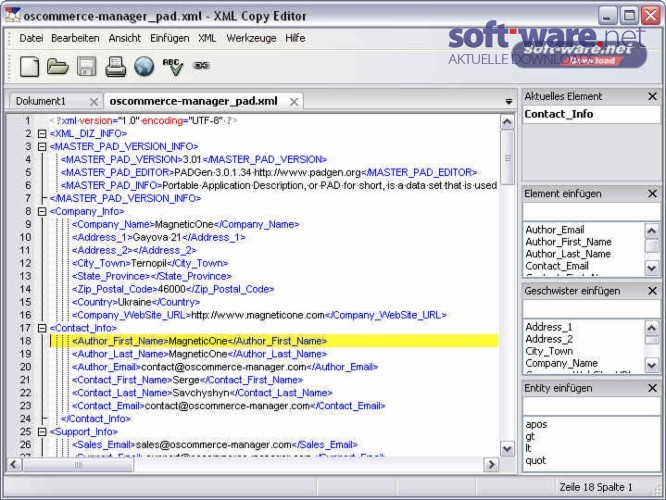Click line 15 containing Country Ukraine
This screenshot has width=666, height=500.
tap(136, 302)
